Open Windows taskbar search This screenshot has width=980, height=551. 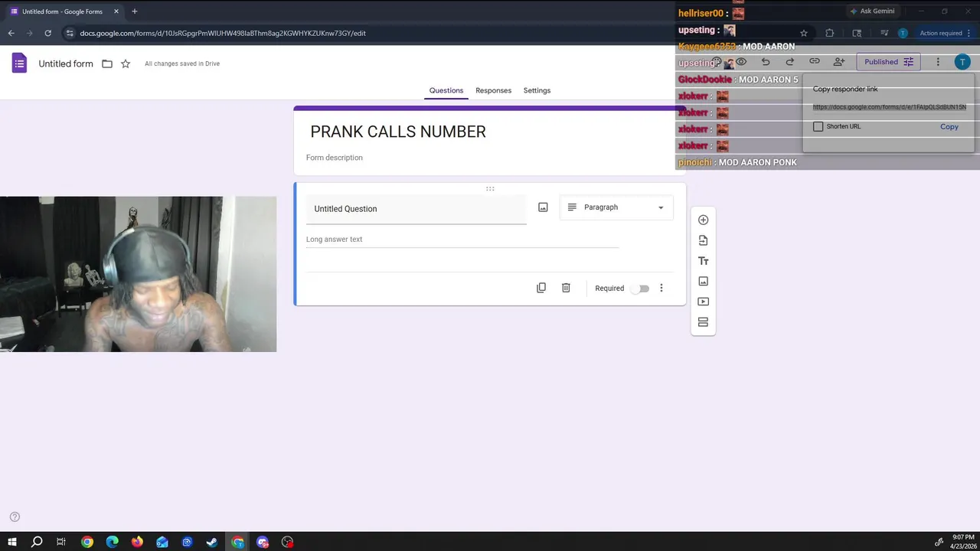coord(37,542)
